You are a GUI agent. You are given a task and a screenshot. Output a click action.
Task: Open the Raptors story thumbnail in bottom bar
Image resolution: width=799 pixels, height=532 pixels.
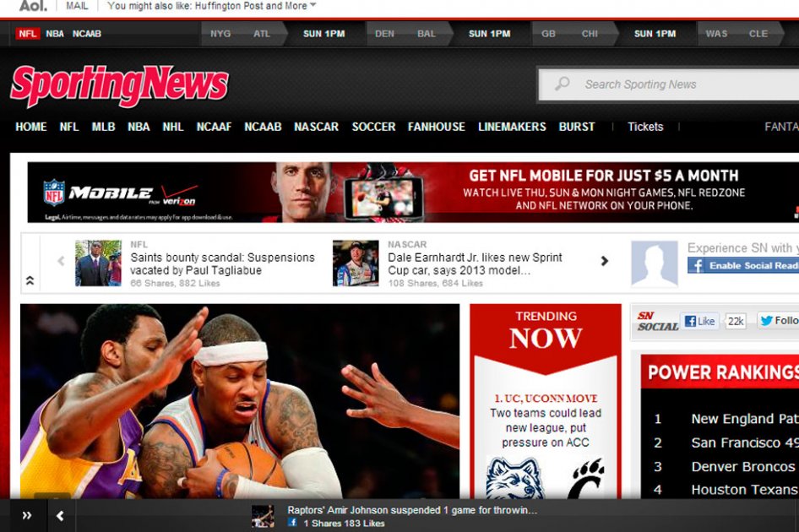tap(263, 516)
